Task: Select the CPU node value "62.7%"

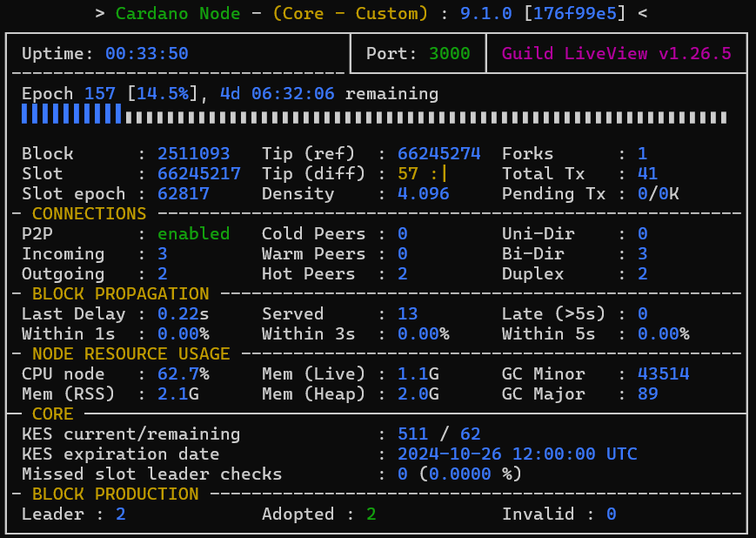Action: pos(184,374)
